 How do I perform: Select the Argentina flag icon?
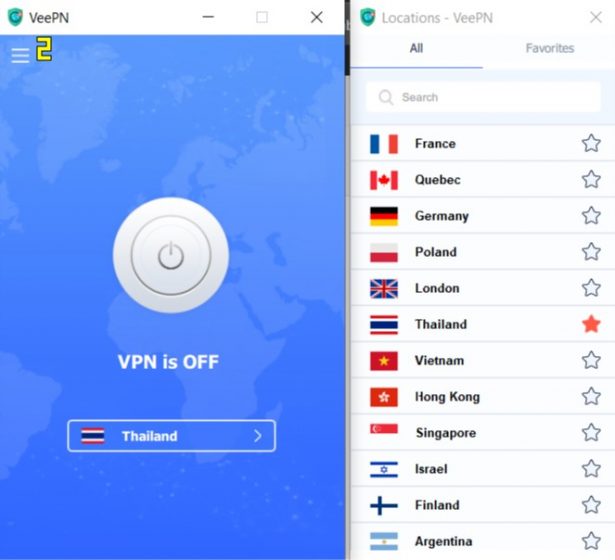point(384,541)
